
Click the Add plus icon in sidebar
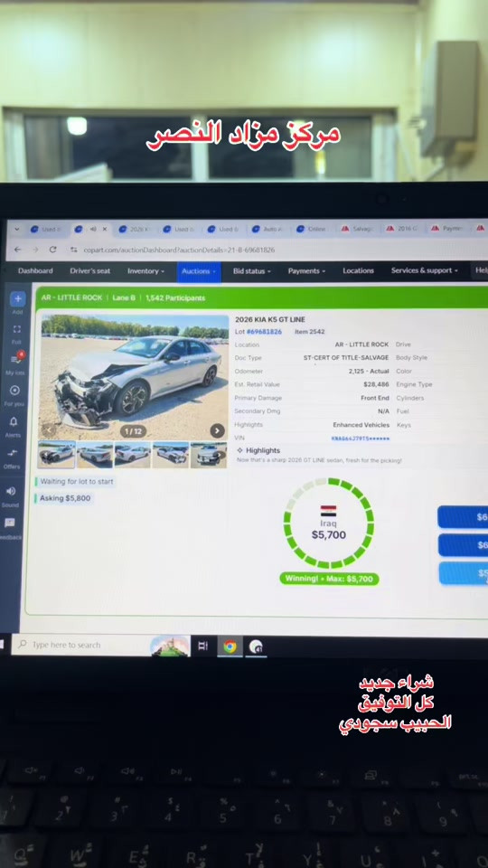tap(18, 299)
